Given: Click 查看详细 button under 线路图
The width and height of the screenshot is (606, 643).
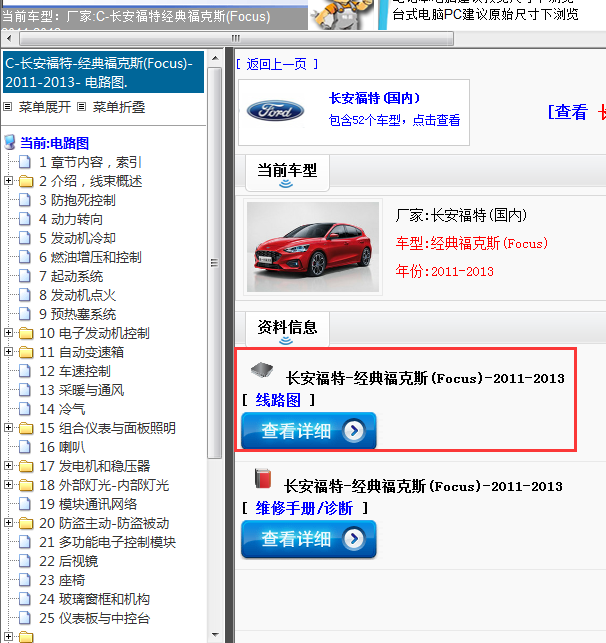Looking at the screenshot, I should pyautogui.click(x=308, y=431).
